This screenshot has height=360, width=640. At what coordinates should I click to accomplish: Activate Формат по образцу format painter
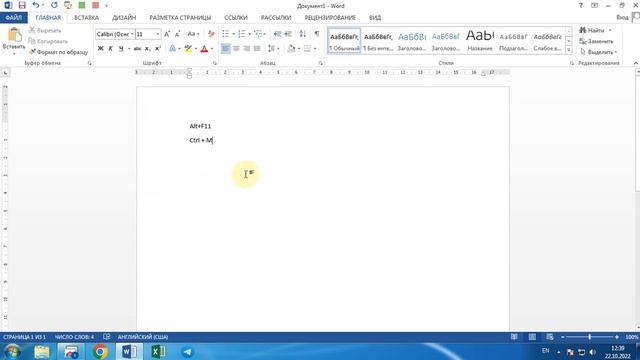click(58, 52)
